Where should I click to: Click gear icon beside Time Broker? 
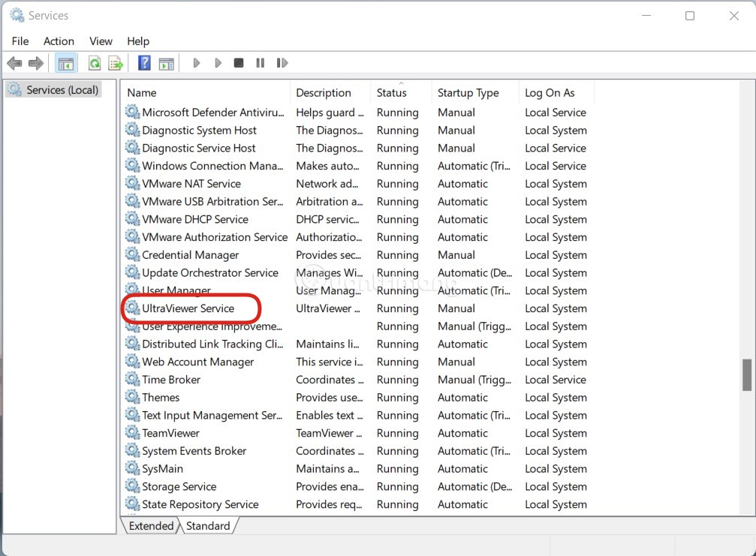point(132,379)
